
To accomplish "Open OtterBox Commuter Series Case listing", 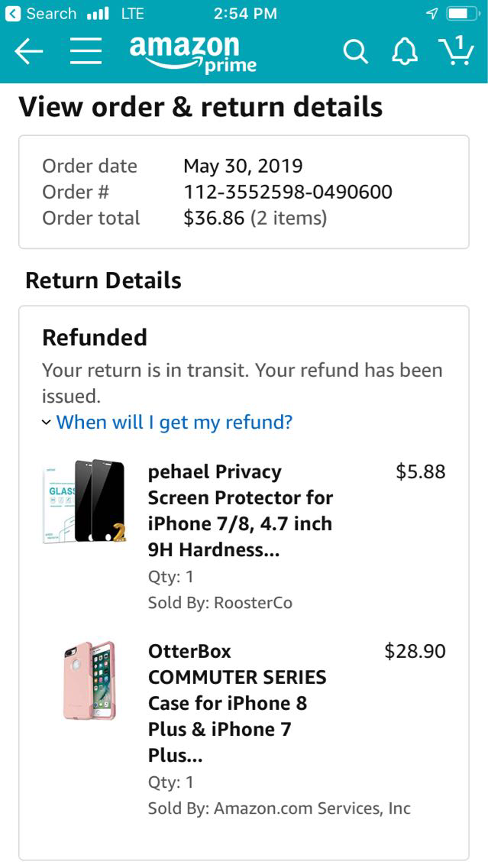I will pyautogui.click(x=237, y=703).
